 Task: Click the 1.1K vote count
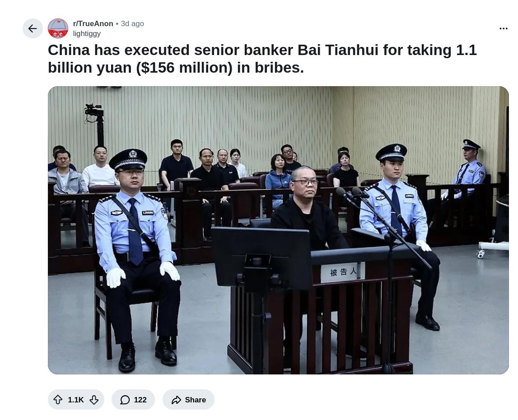[76, 400]
